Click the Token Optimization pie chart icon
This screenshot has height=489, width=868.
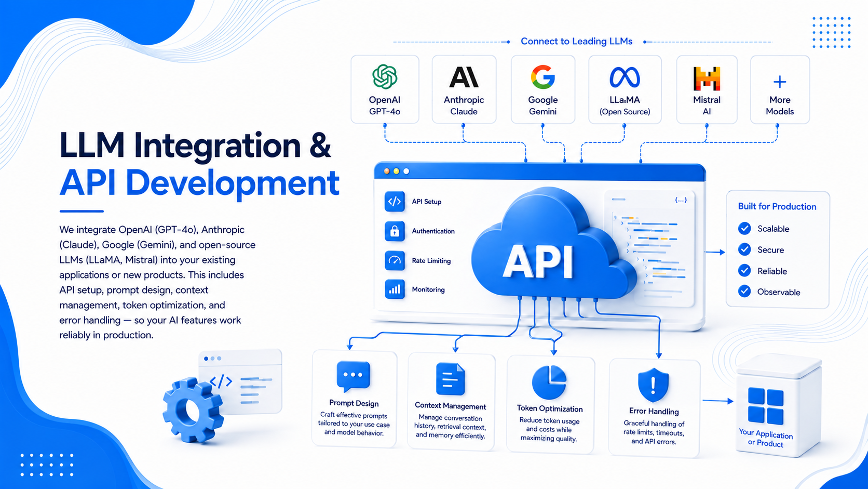[549, 382]
